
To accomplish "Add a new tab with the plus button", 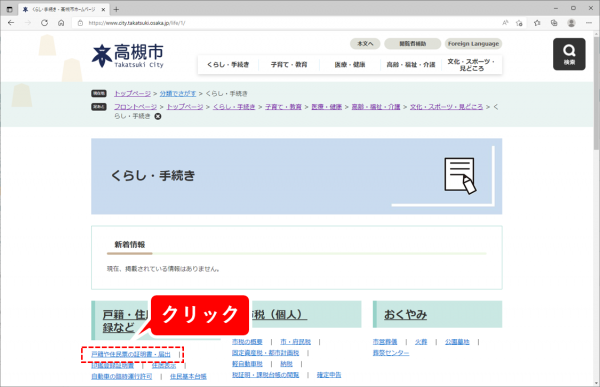I will click(x=116, y=9).
